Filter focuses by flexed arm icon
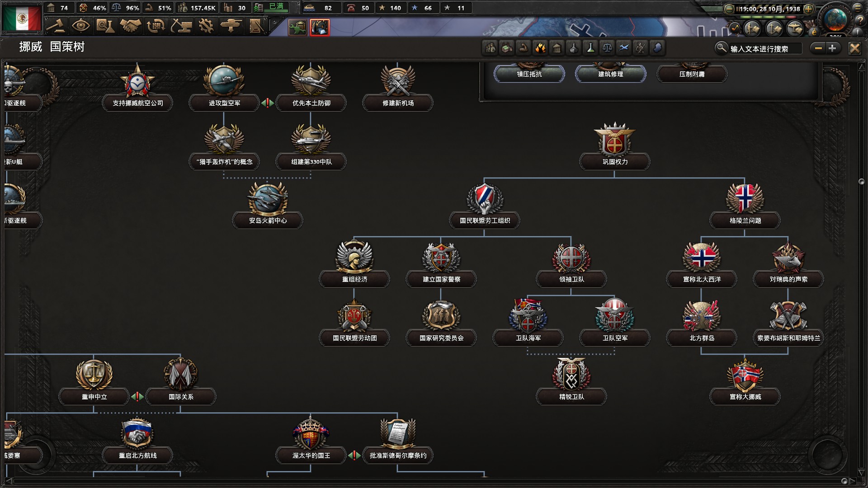The image size is (868, 488). pos(524,47)
